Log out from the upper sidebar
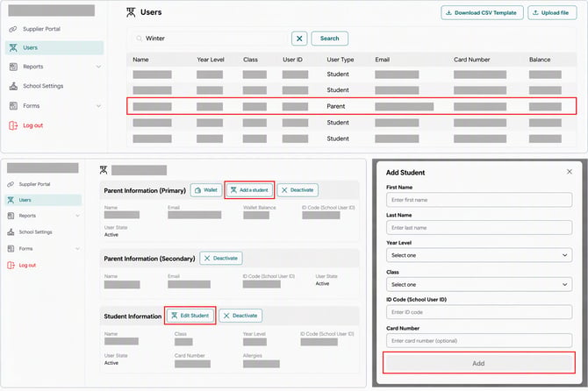Viewport: 588px width, 391px height. (x=32, y=125)
